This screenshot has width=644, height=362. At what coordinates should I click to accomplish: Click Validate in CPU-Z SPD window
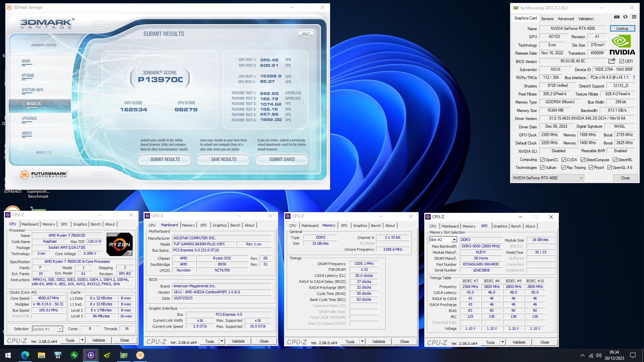tap(519, 342)
